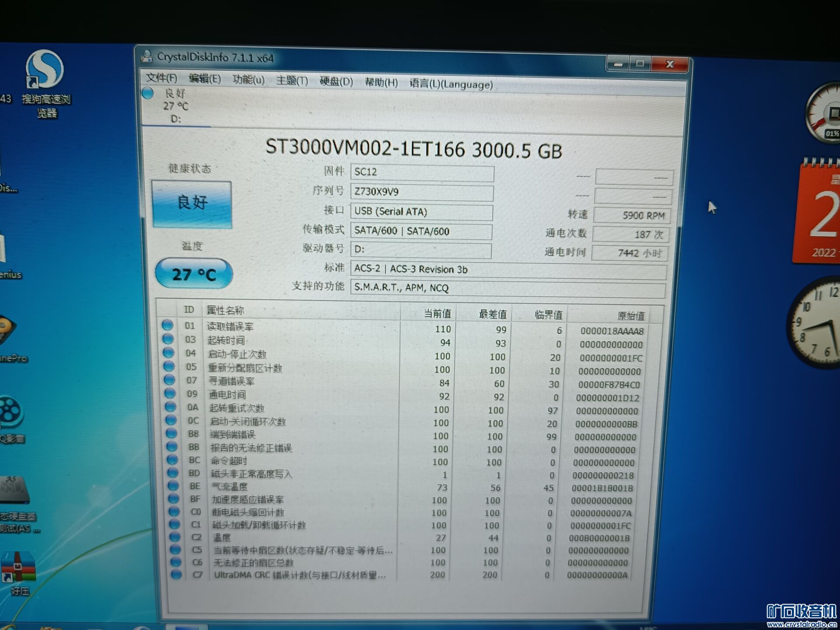Open the 文件(F) menu
This screenshot has width=840, height=630.
[161, 78]
